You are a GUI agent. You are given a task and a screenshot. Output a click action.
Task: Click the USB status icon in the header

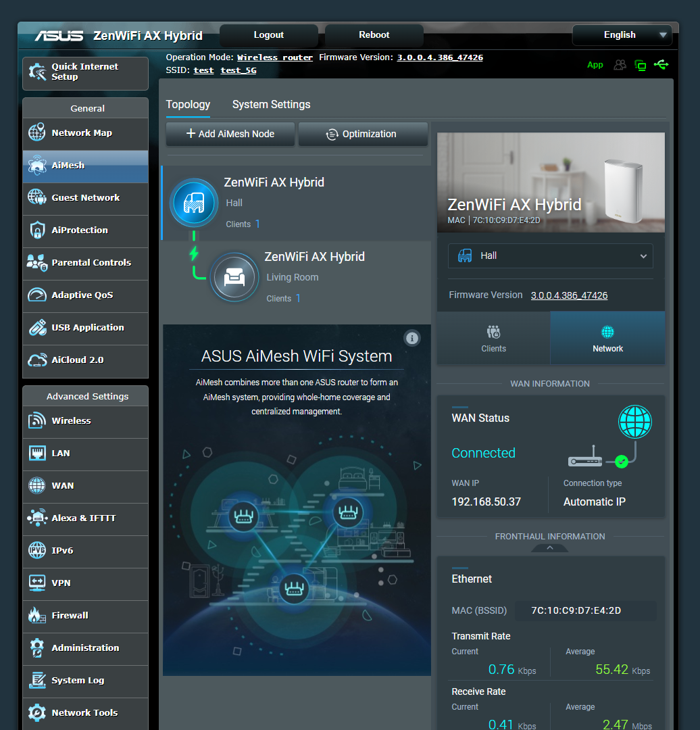click(661, 64)
